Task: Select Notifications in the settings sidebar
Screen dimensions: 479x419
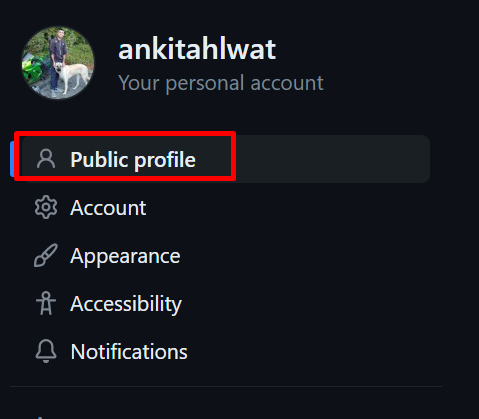Action: click(x=129, y=352)
